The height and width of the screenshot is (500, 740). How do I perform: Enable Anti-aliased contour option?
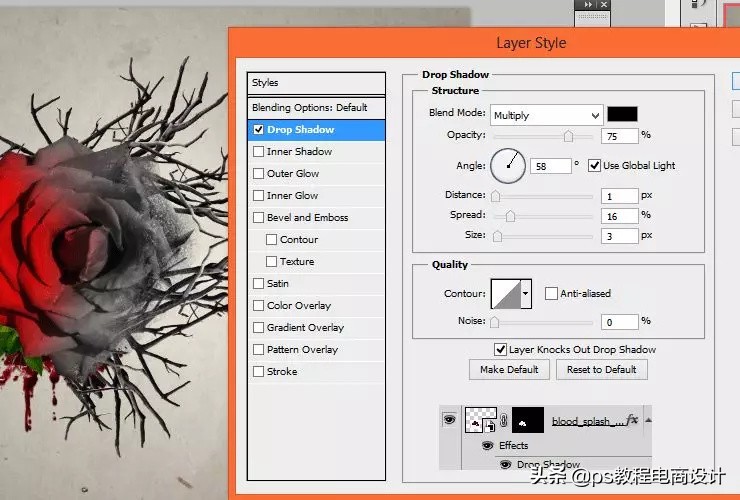click(x=551, y=294)
